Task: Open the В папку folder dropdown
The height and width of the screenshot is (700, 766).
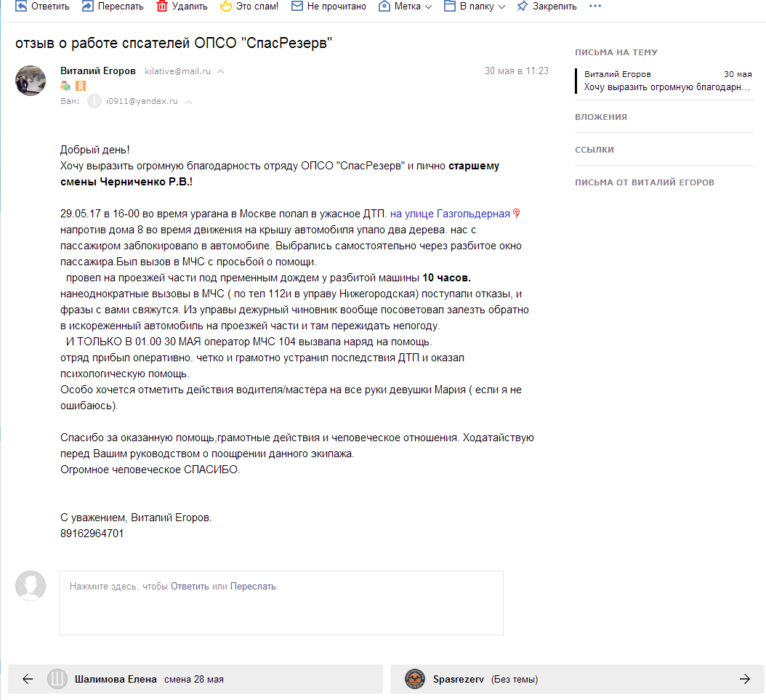Action: [x=501, y=7]
